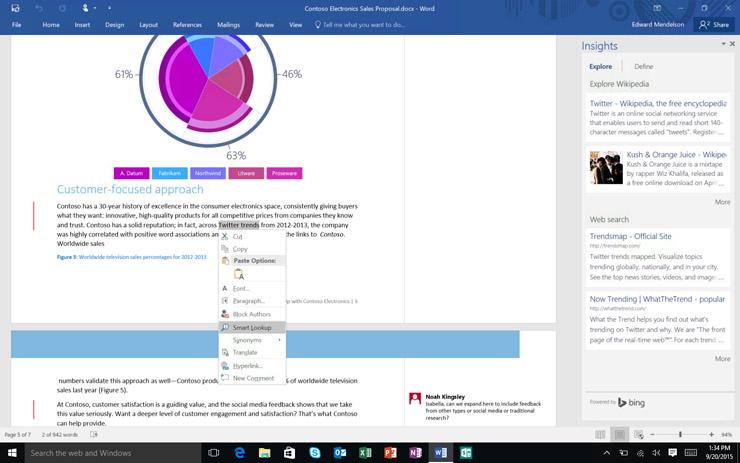Image resolution: width=740 pixels, height=463 pixels.
Task: Switch to Print Layout view icon
Action: click(x=619, y=435)
